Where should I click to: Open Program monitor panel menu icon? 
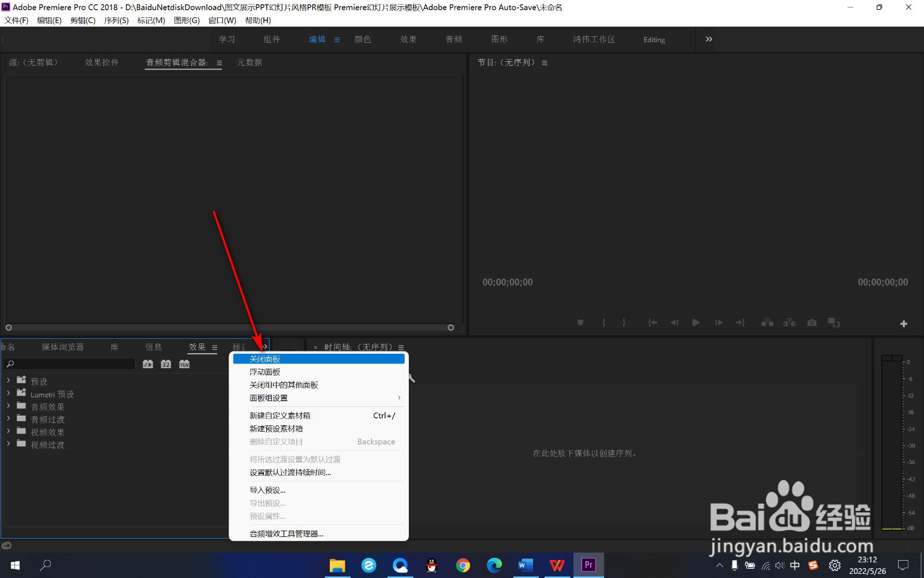(545, 63)
